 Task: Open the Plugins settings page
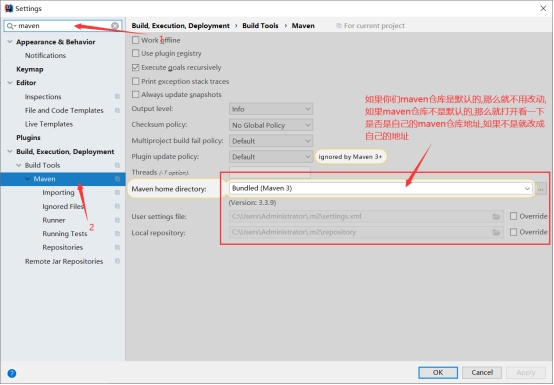click(28, 138)
